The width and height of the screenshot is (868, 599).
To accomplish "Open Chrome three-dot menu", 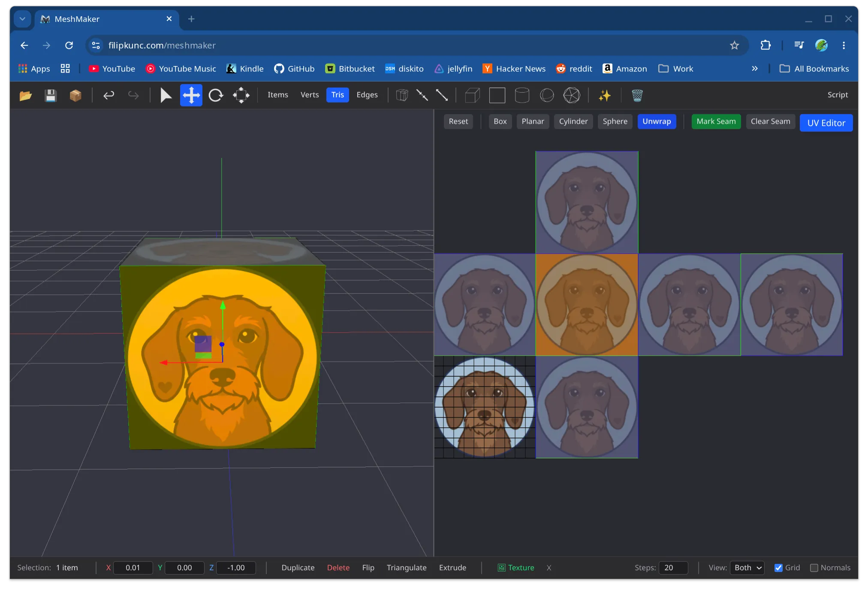I will (844, 45).
